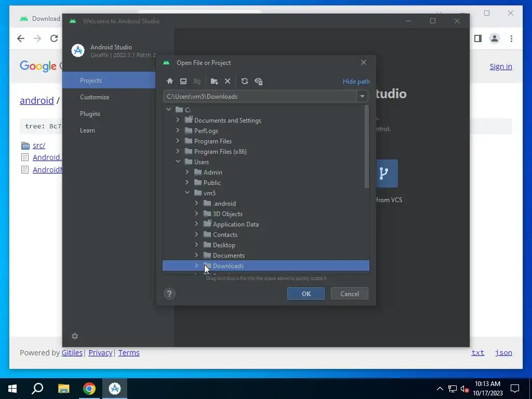Toggle show hidden files icon
The image size is (532, 399).
click(x=259, y=81)
